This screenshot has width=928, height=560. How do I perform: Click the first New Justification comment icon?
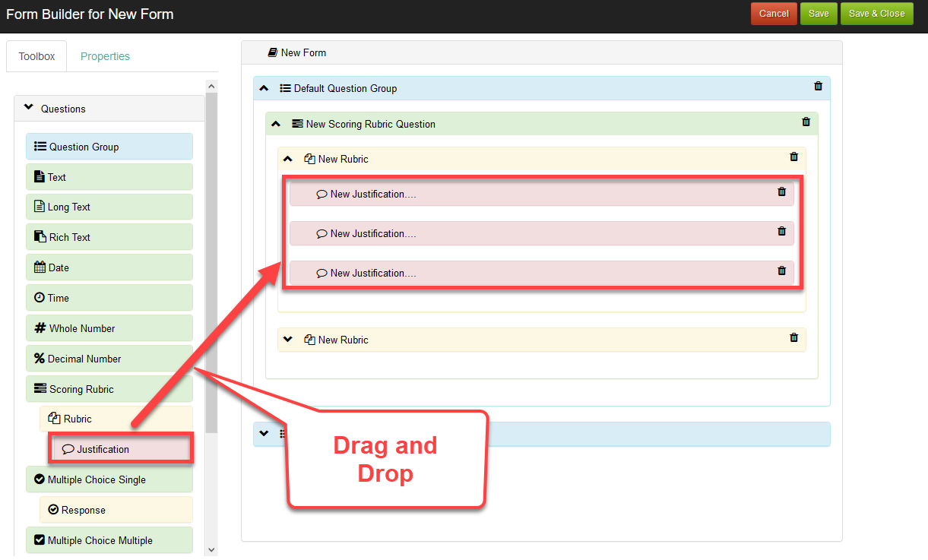pos(321,194)
